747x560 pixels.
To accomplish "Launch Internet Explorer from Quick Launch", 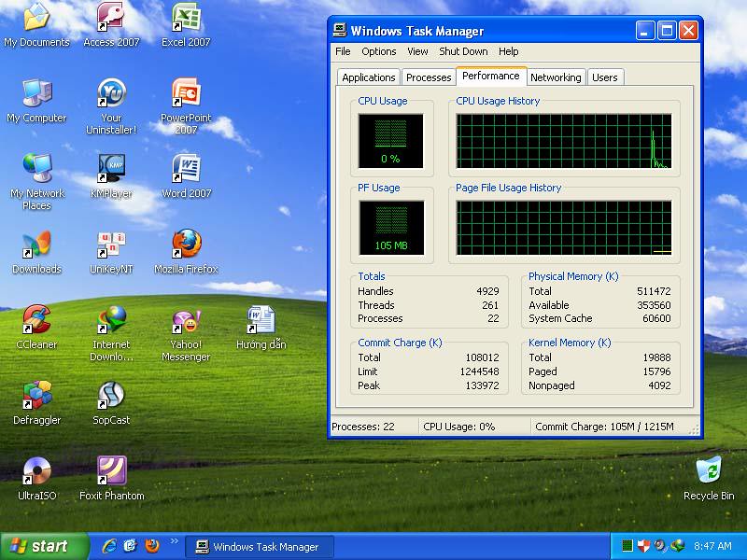I will tap(109, 546).
